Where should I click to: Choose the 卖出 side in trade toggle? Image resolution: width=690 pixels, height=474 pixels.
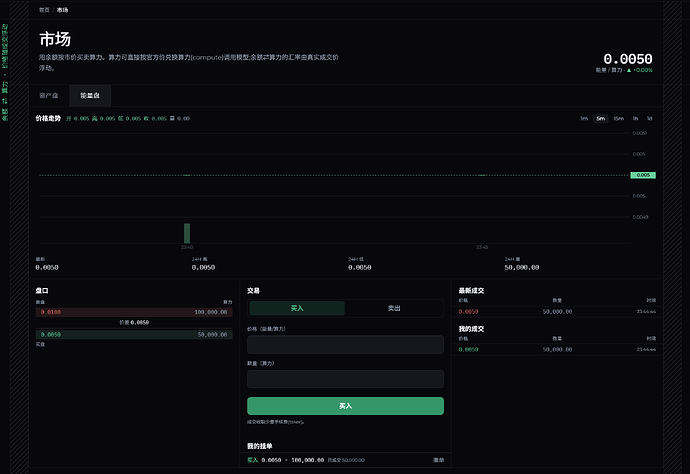394,308
